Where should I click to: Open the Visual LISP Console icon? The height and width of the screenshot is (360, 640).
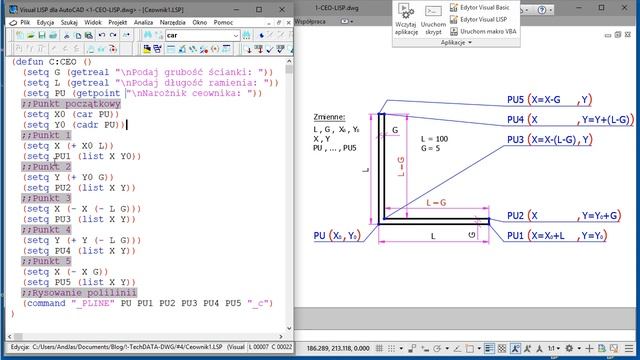[171, 49]
